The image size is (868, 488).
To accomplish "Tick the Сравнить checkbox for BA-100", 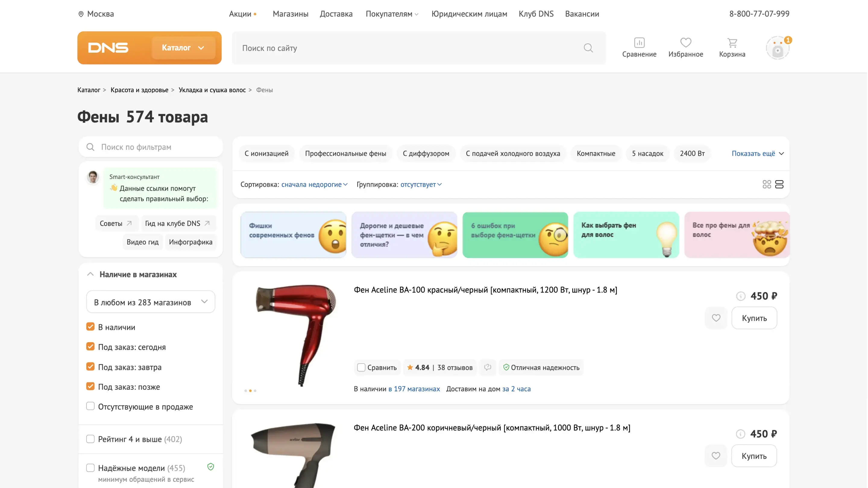I will pyautogui.click(x=361, y=368).
